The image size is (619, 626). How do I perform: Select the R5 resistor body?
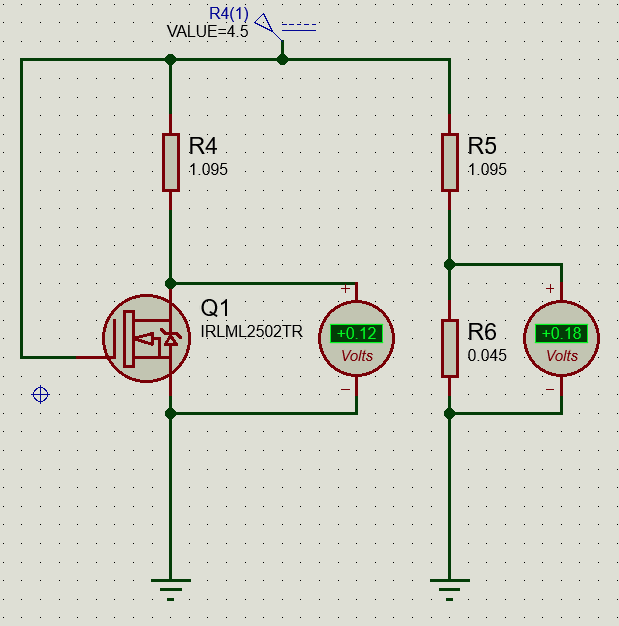tap(449, 161)
